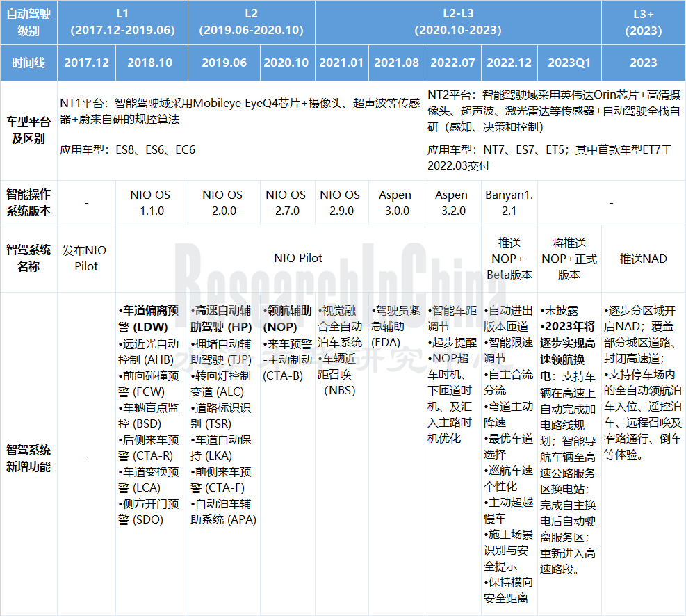This screenshot has width=686, height=616.
Task: Click '高速自动辅助驾驶 (HP)' bold entry
Action: [221, 319]
